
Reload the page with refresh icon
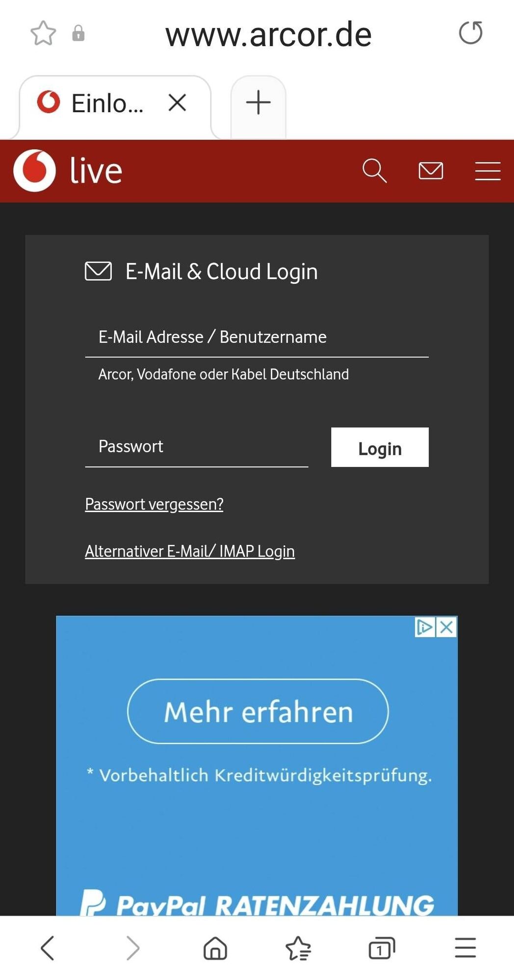(x=470, y=33)
